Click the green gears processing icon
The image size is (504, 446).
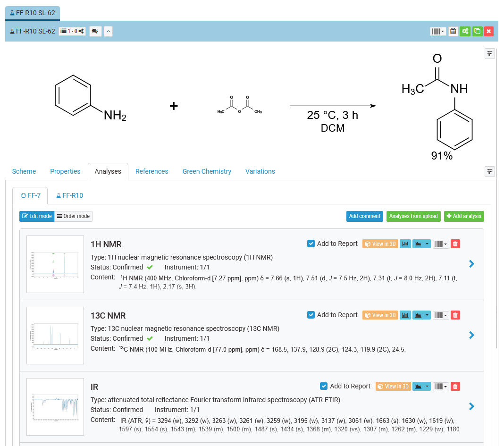pyautogui.click(x=464, y=31)
